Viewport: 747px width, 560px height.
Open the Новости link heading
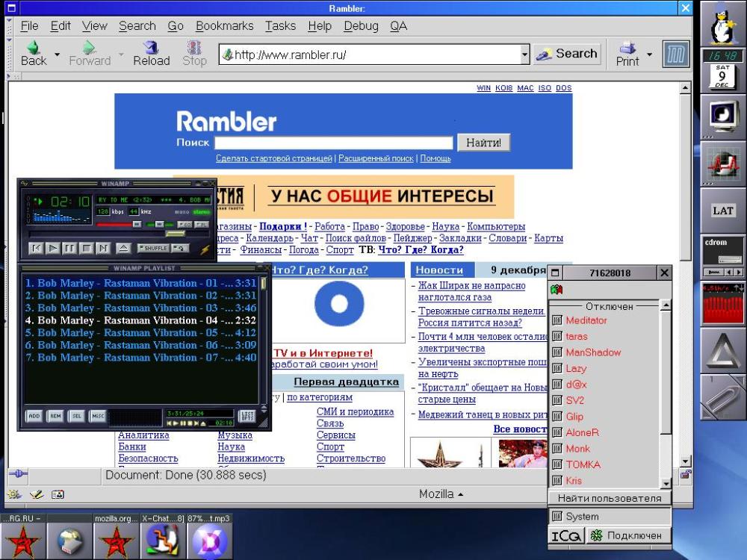click(x=439, y=270)
